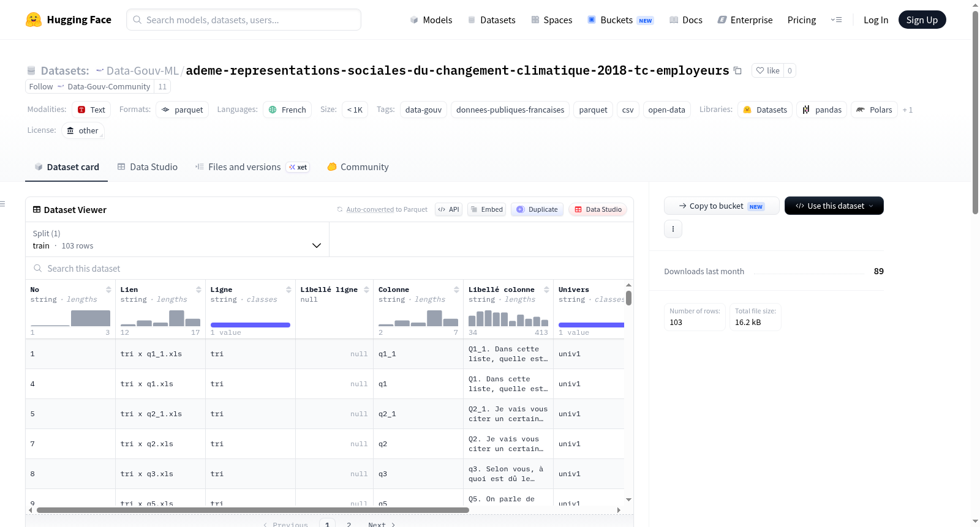Click Copy to bucket button
The height and width of the screenshot is (527, 980).
(x=722, y=206)
